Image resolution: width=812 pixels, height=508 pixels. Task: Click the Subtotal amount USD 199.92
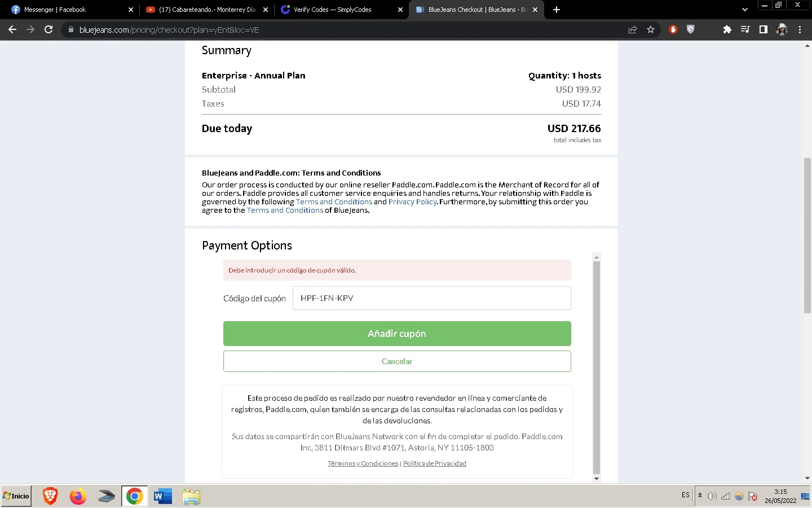(579, 89)
